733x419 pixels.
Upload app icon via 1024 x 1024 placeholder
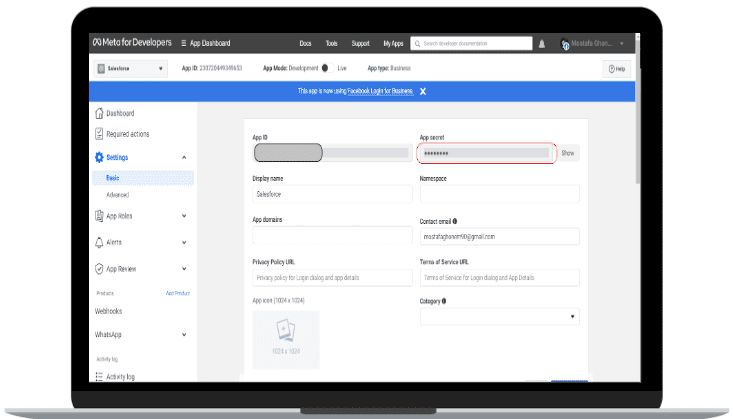(x=286, y=340)
